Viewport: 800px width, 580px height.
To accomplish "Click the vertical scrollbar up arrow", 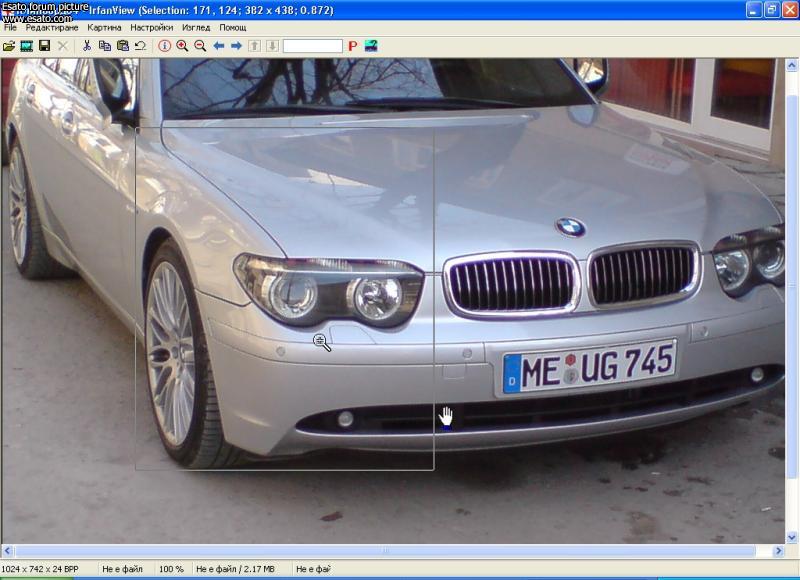I will click(792, 64).
